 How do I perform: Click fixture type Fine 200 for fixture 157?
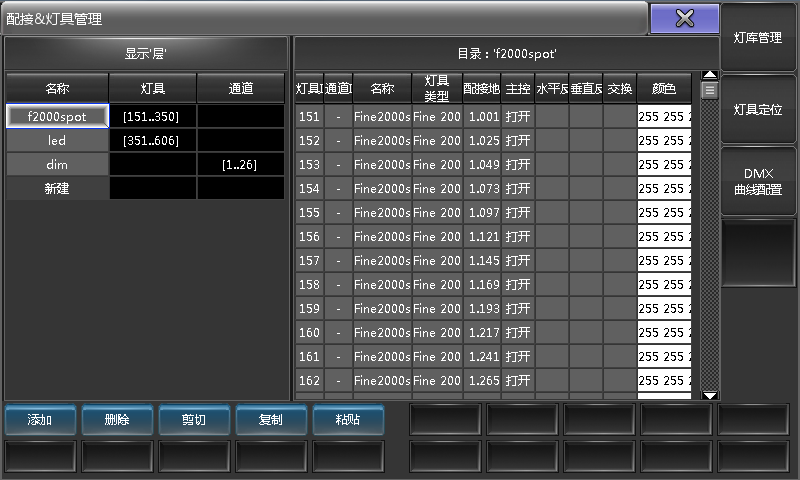[437, 260]
